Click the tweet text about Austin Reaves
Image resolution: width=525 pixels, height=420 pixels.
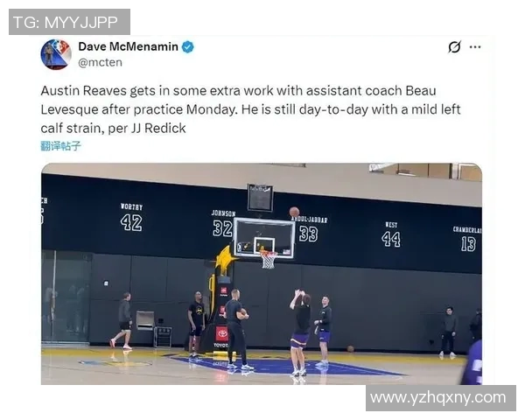click(250, 109)
